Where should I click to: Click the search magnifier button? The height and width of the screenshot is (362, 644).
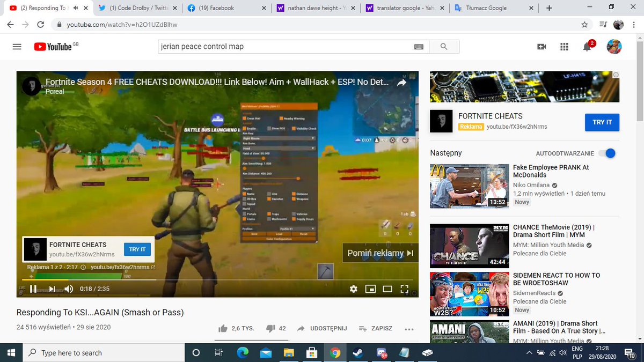444,47
